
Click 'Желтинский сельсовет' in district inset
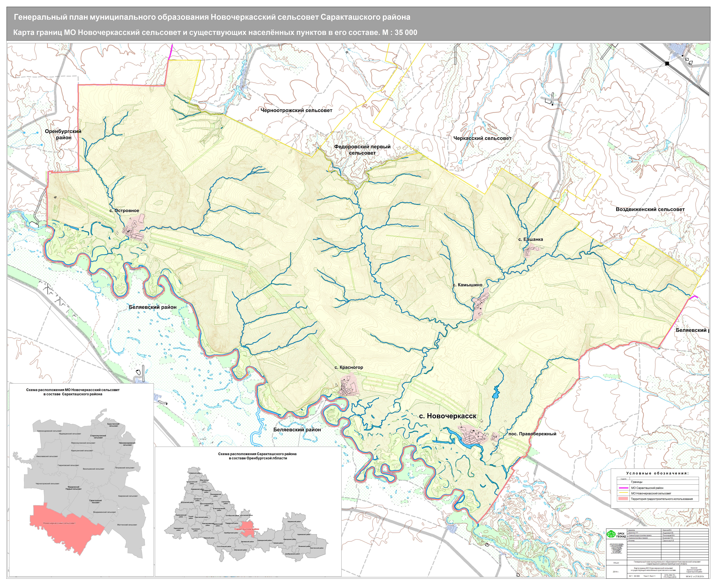click(x=127, y=525)
